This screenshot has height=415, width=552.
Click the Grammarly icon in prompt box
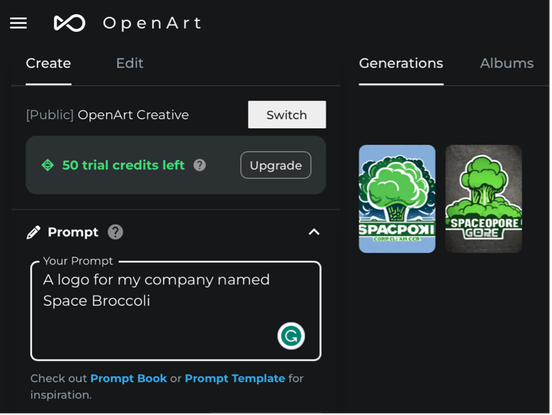tap(291, 336)
